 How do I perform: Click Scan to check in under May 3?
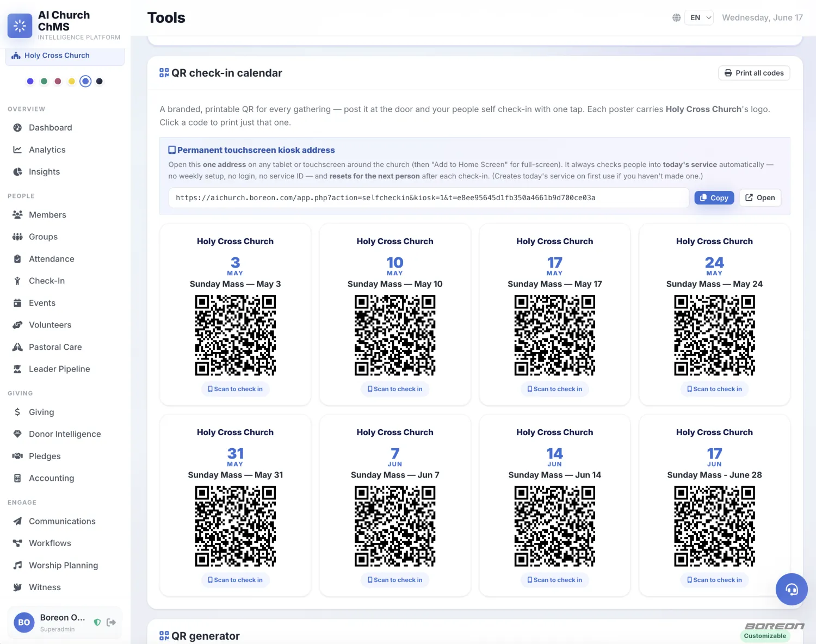point(236,389)
